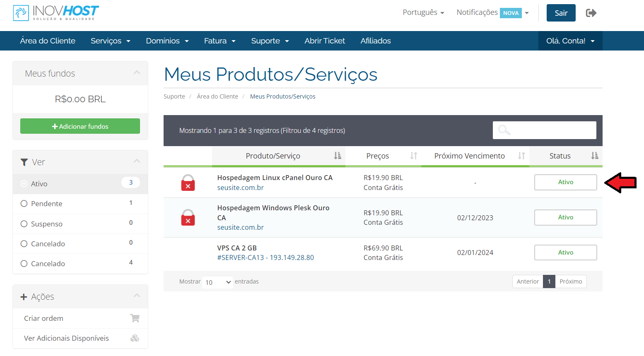The width and height of the screenshot is (644, 356).
Task: Open the entries-per-page dropdown showing 10
Action: pyautogui.click(x=217, y=282)
